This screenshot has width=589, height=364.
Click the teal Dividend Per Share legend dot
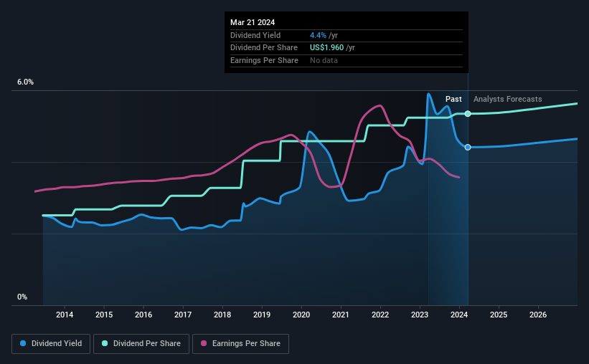(x=105, y=343)
